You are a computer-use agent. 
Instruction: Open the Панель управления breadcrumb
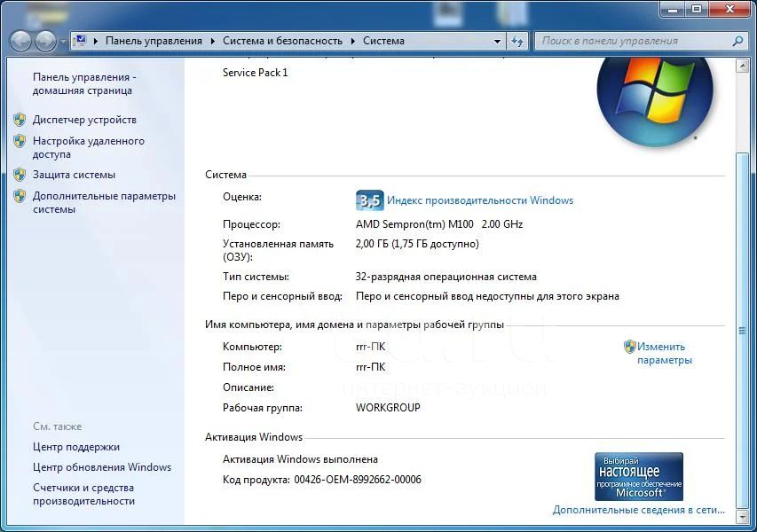[x=154, y=41]
